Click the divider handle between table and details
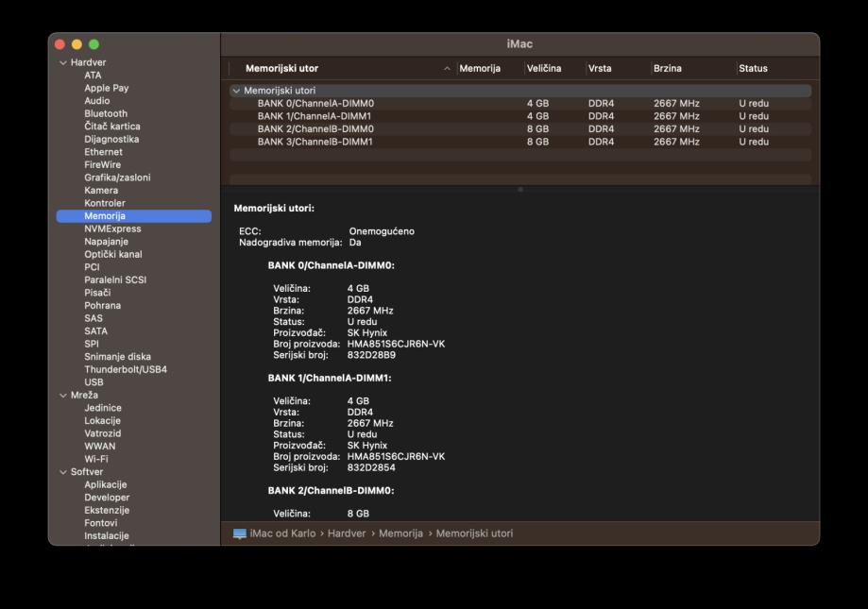868x609 pixels. (x=519, y=190)
